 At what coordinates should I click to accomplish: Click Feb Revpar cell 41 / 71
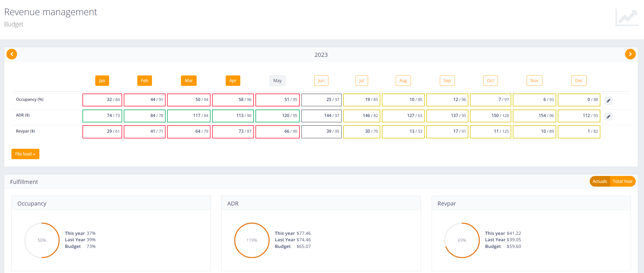click(x=145, y=132)
